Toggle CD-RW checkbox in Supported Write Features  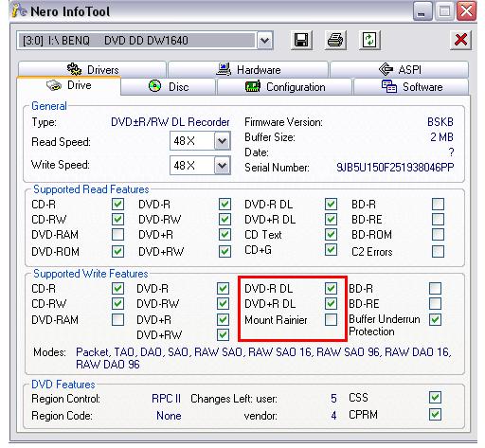pos(117,304)
